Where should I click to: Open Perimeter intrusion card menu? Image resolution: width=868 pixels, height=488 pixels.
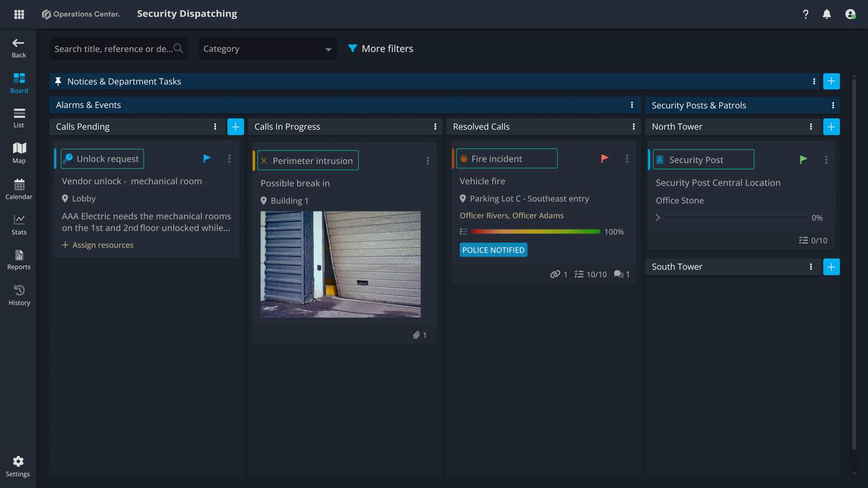point(428,161)
